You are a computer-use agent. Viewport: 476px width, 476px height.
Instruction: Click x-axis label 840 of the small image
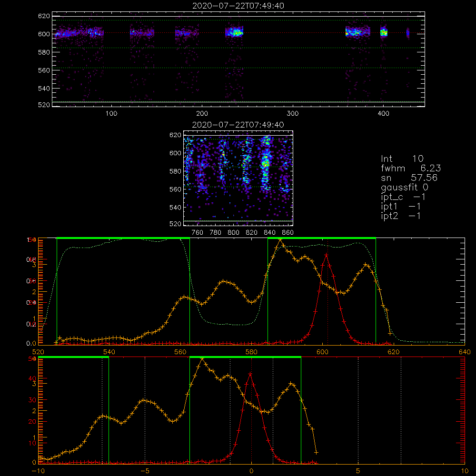tap(269, 233)
